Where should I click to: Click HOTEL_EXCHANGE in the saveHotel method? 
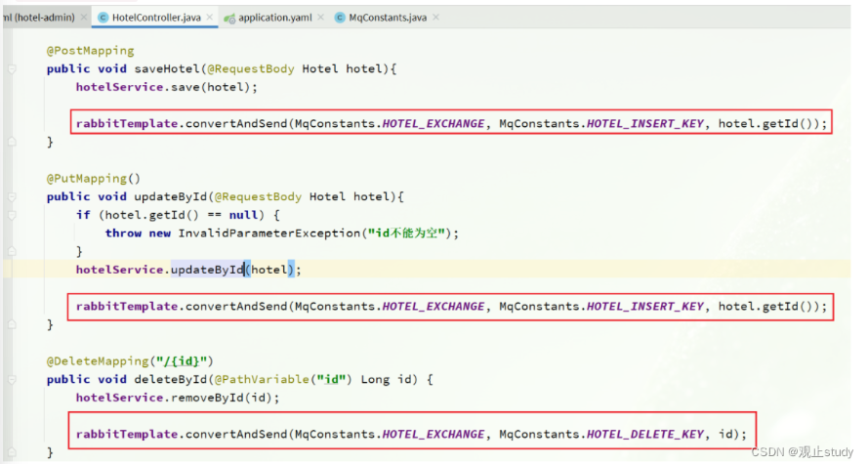pos(433,124)
